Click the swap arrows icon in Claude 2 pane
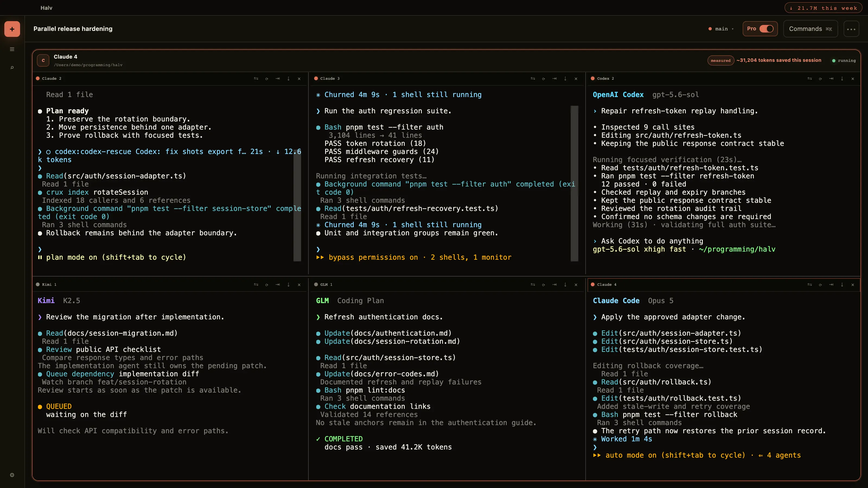 click(256, 78)
